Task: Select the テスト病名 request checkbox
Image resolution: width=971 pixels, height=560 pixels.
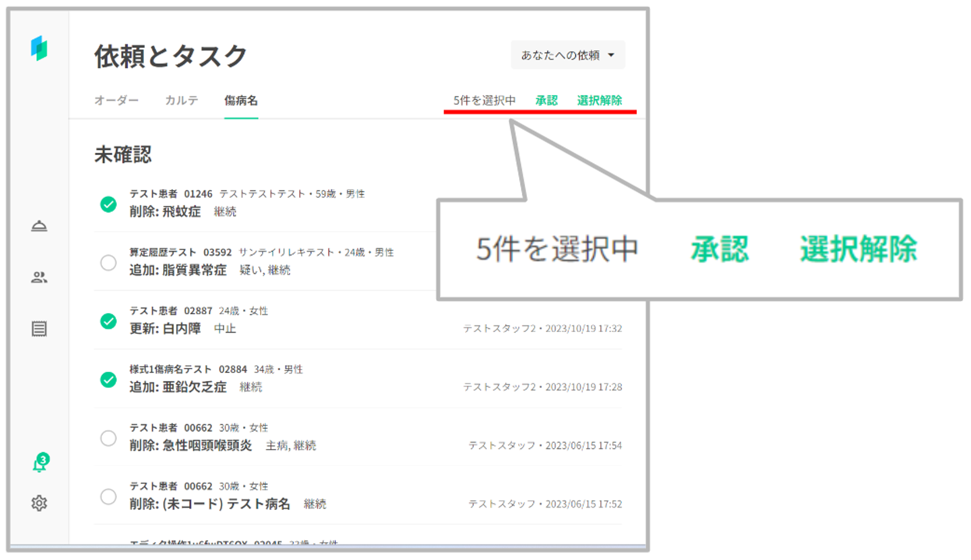Action: coord(108,496)
